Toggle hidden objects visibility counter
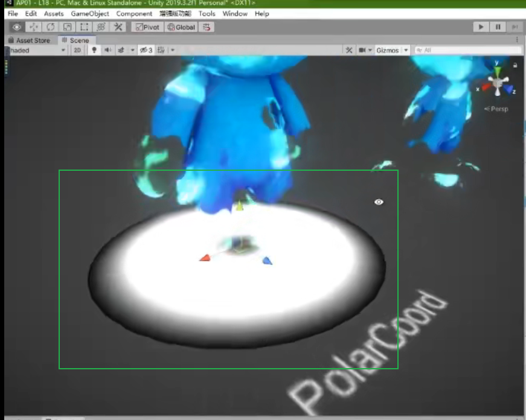 click(x=146, y=50)
